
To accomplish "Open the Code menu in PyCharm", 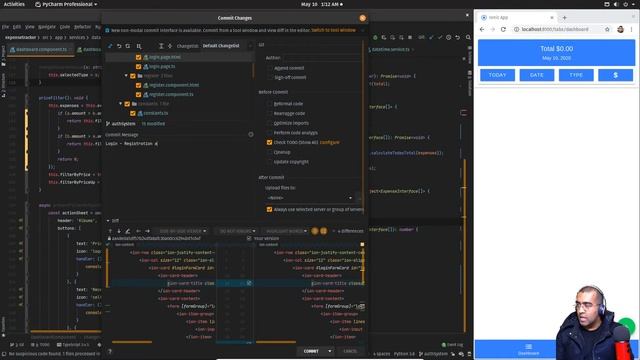I will 65,27.
